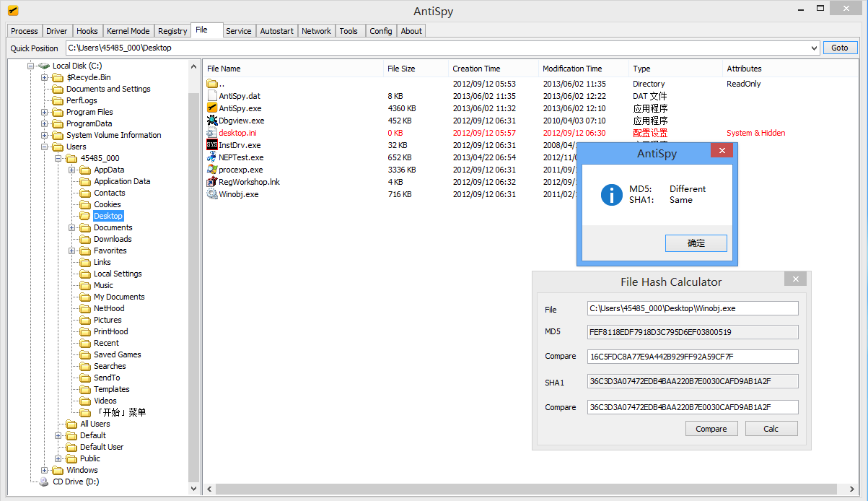Click the Windows folder icon in tree
Image resolution: width=868 pixels, height=501 pixels.
click(58, 470)
